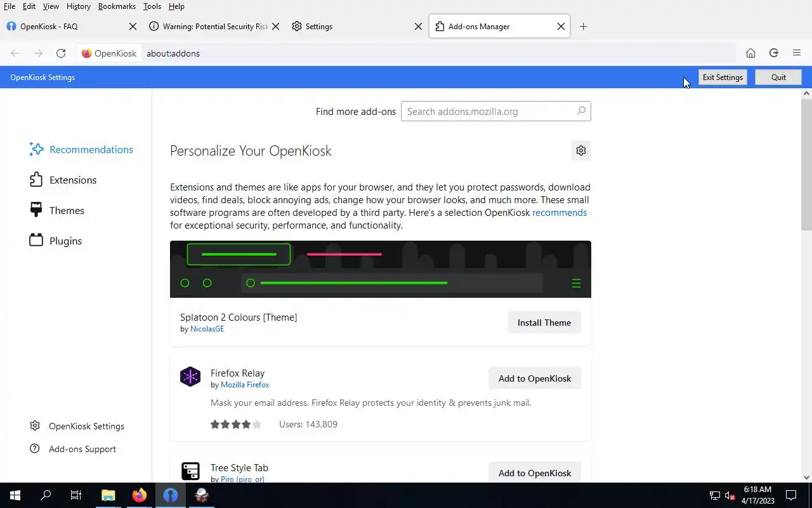This screenshot has width=812, height=508.
Task: Open the recommends link in description
Action: point(560,213)
